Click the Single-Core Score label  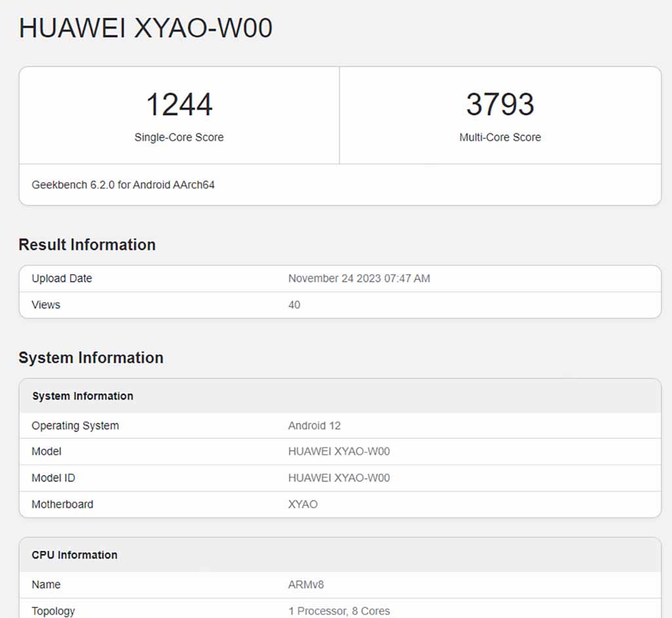pos(179,137)
